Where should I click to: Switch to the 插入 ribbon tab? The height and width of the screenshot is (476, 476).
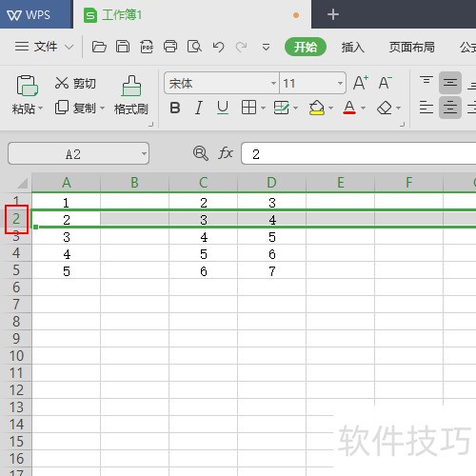click(352, 48)
